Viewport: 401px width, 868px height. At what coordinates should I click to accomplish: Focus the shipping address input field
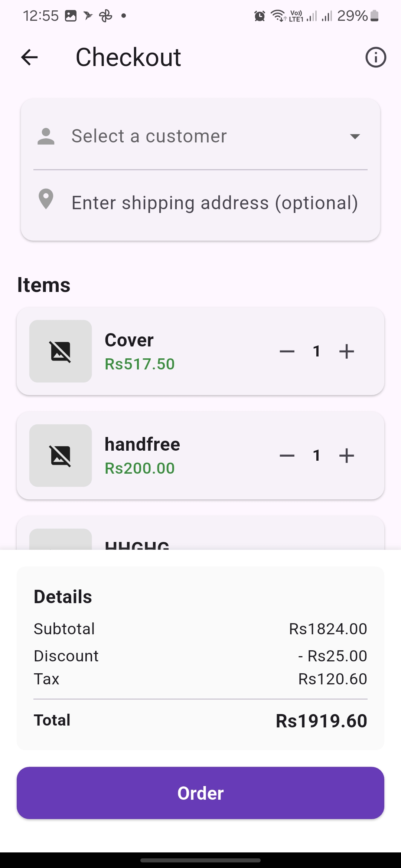point(215,203)
